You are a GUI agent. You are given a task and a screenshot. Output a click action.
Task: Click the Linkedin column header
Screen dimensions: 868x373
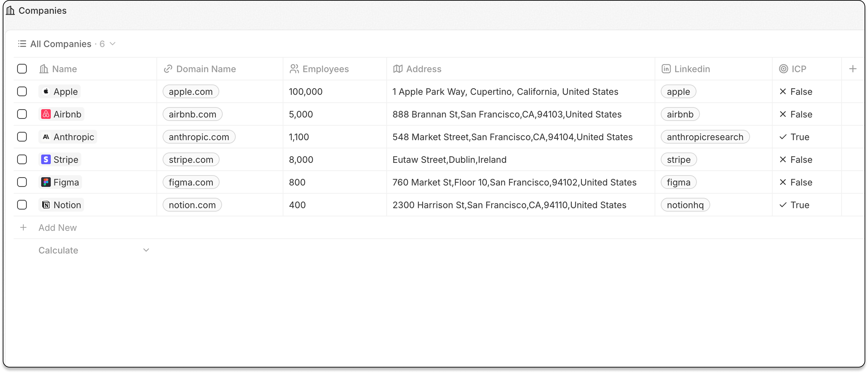coord(692,69)
